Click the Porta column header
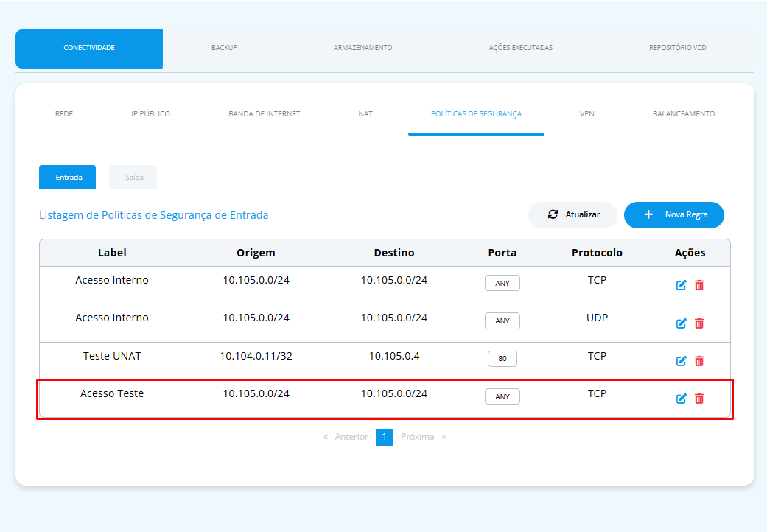The height and width of the screenshot is (532, 767). click(502, 253)
